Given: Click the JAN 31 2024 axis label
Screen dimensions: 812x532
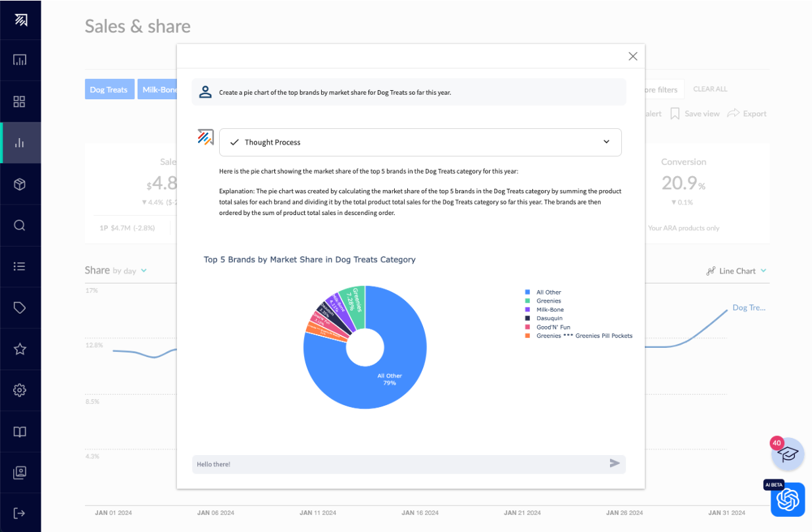Looking at the screenshot, I should [727, 513].
